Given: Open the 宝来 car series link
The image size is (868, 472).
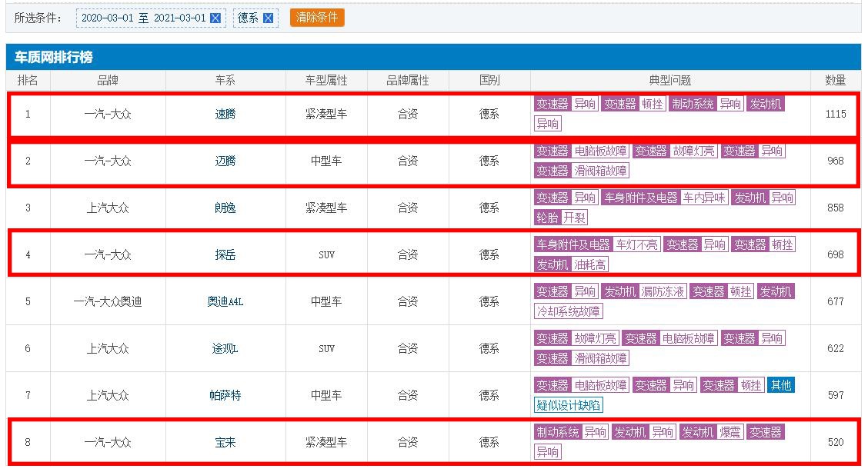Looking at the screenshot, I should [225, 443].
